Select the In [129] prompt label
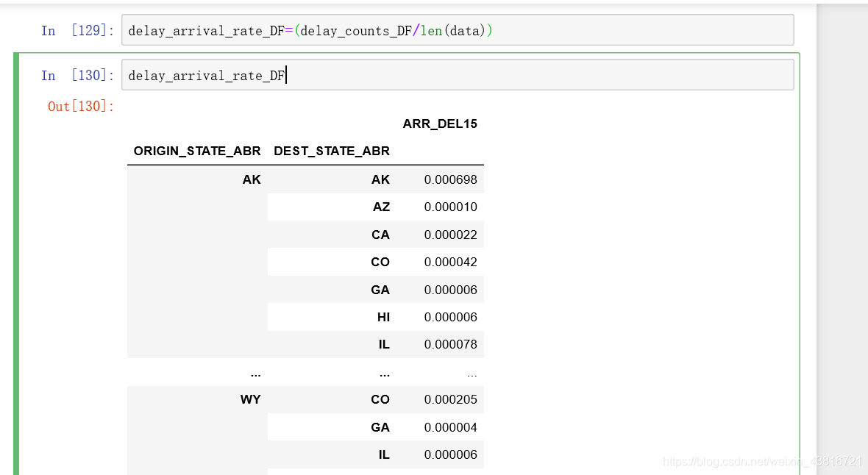The image size is (868, 475). 77,30
